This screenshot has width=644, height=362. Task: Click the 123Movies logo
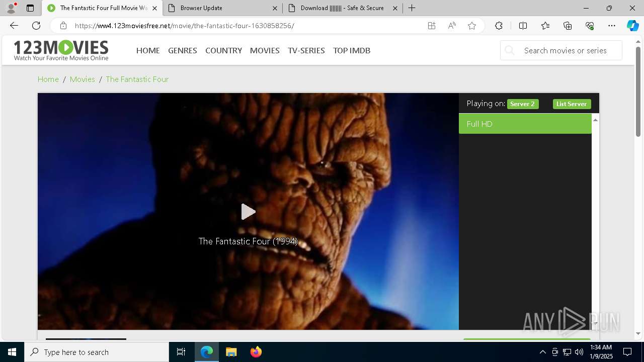61,50
